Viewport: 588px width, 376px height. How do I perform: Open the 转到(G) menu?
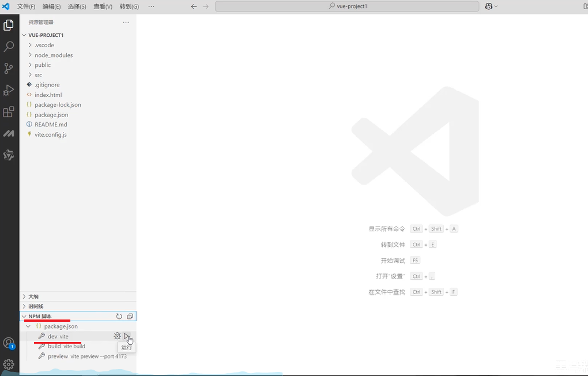point(129,6)
